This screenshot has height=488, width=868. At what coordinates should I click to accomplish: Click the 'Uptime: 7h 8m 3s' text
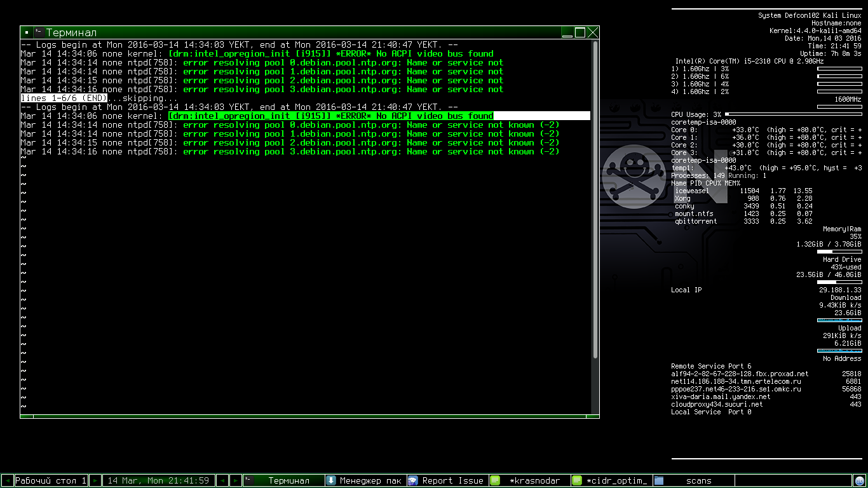(x=832, y=53)
